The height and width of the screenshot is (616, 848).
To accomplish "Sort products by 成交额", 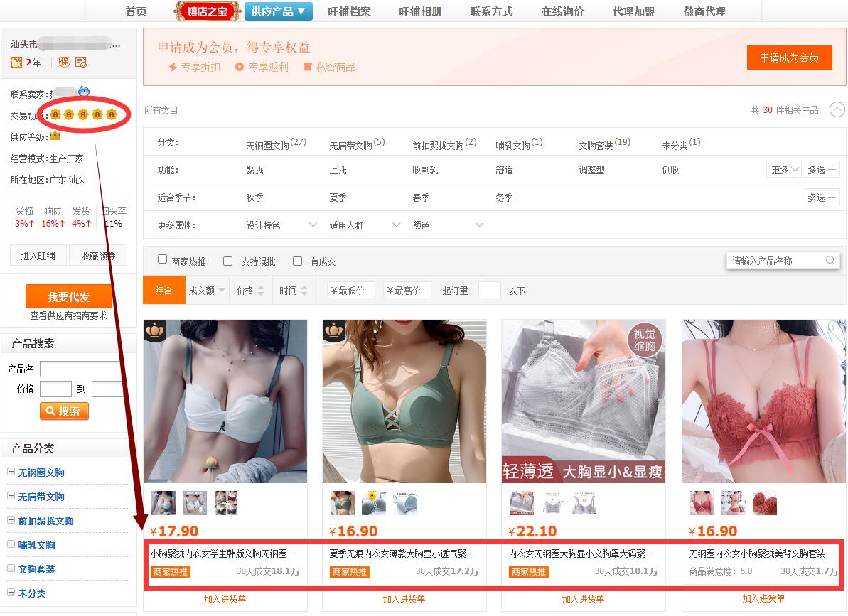I will tap(206, 291).
